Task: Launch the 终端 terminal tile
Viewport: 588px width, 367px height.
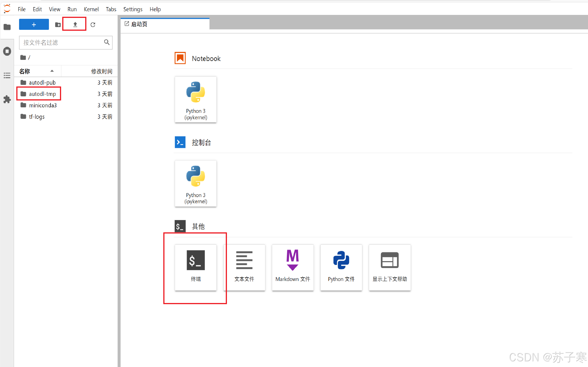Action: coord(196,267)
